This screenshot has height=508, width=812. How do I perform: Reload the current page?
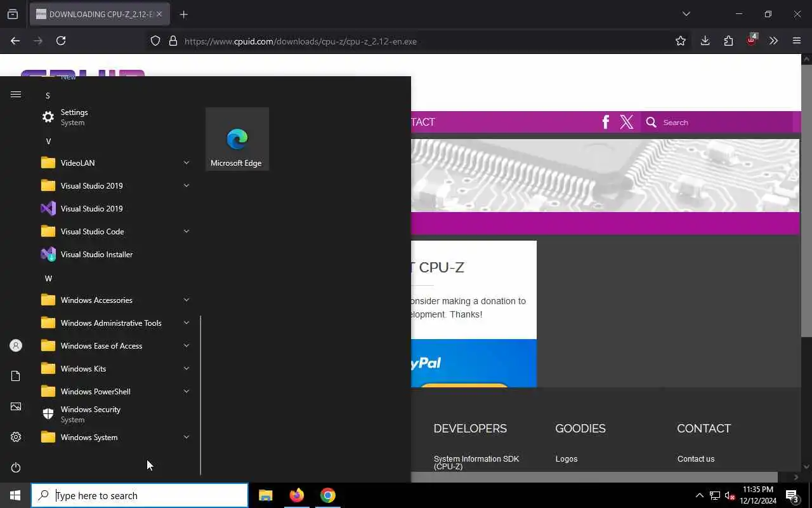tap(61, 41)
